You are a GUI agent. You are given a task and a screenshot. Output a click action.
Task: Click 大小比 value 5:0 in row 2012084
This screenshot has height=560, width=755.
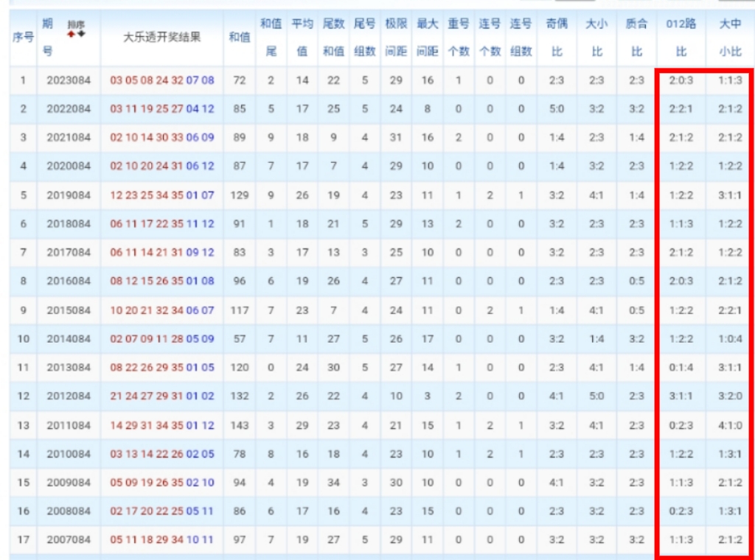point(596,396)
